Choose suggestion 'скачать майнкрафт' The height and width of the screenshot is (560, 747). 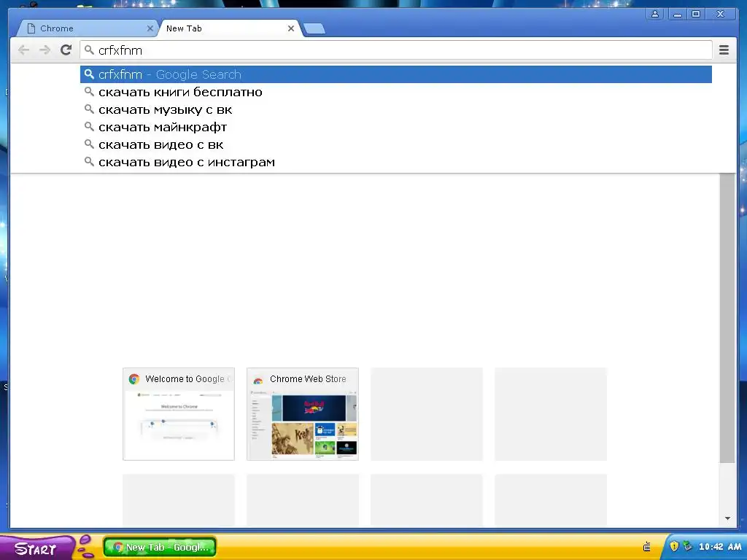(396, 127)
